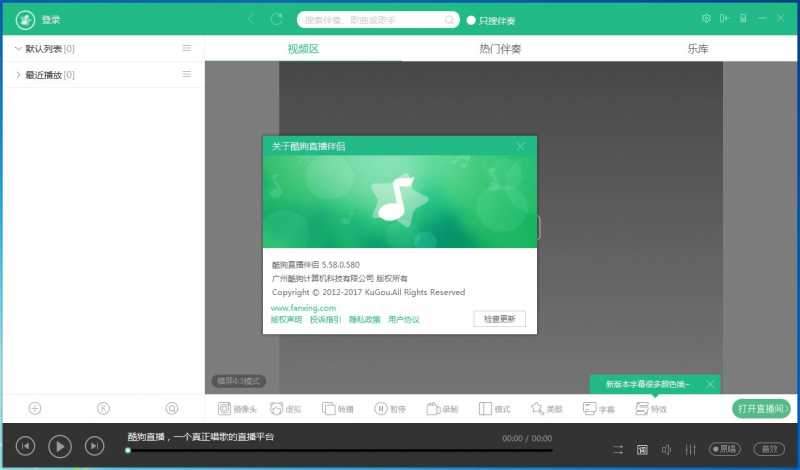
Task: Click the circled R icon below playlist
Action: [x=103, y=408]
